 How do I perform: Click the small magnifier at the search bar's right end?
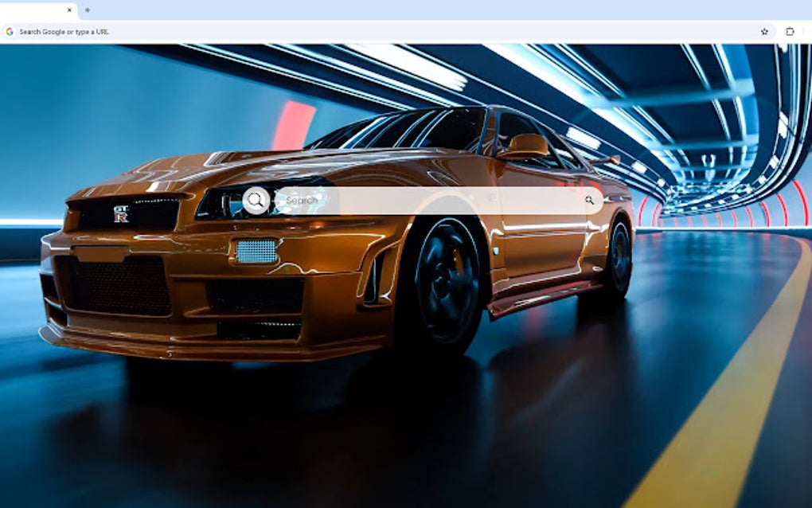coord(589,201)
